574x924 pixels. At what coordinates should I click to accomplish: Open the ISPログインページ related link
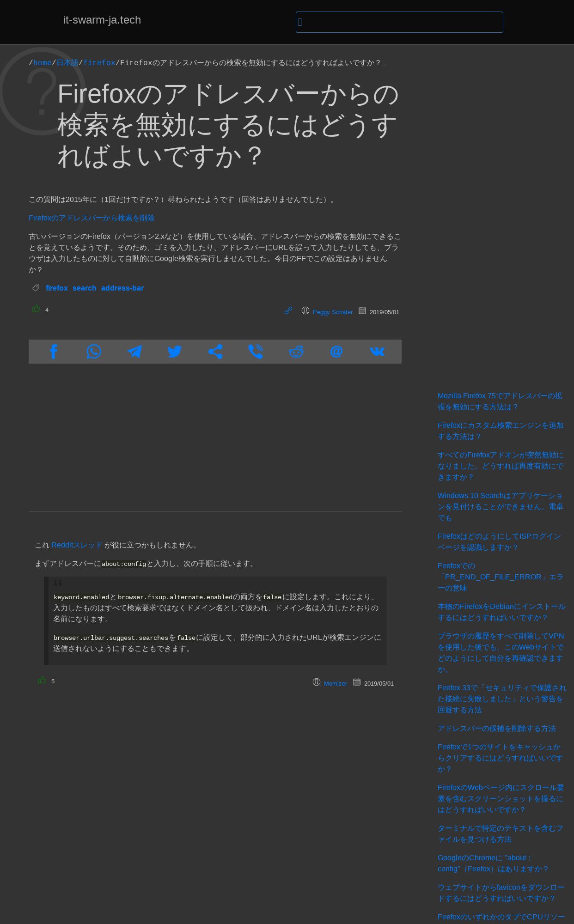(499, 542)
